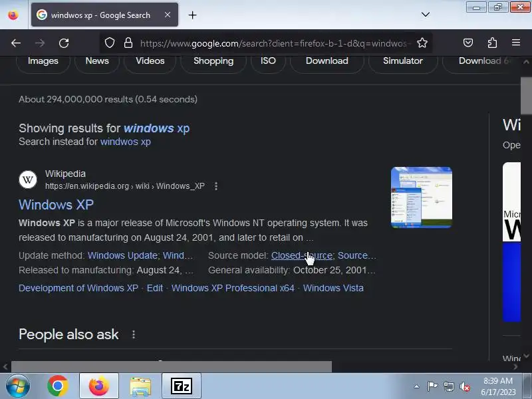532x399 pixels.
Task: Show hidden system tray icons arrow
Action: pyautogui.click(x=417, y=386)
